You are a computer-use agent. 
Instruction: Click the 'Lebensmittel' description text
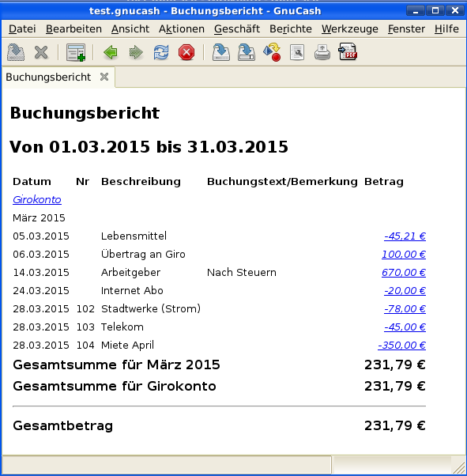[134, 236]
